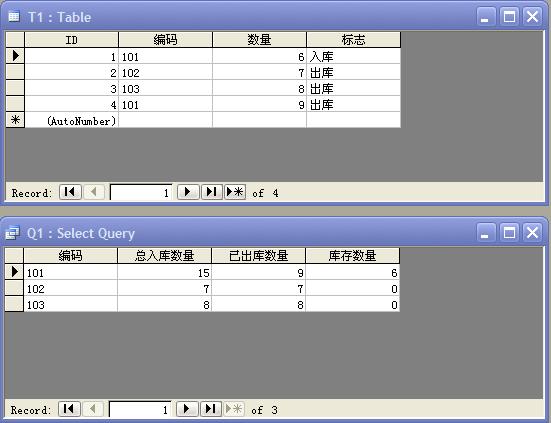This screenshot has height=423, width=551.
Task: Select row with ID 2 via row selector
Action: (x=15, y=72)
